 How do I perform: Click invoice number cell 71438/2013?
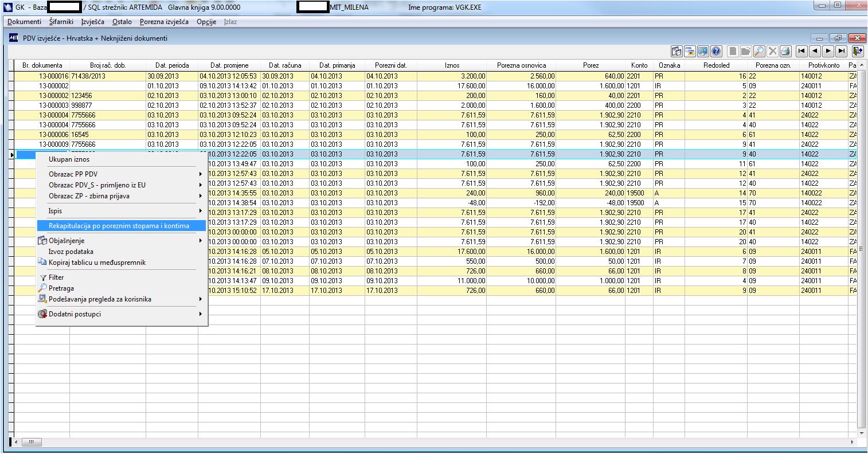108,76
